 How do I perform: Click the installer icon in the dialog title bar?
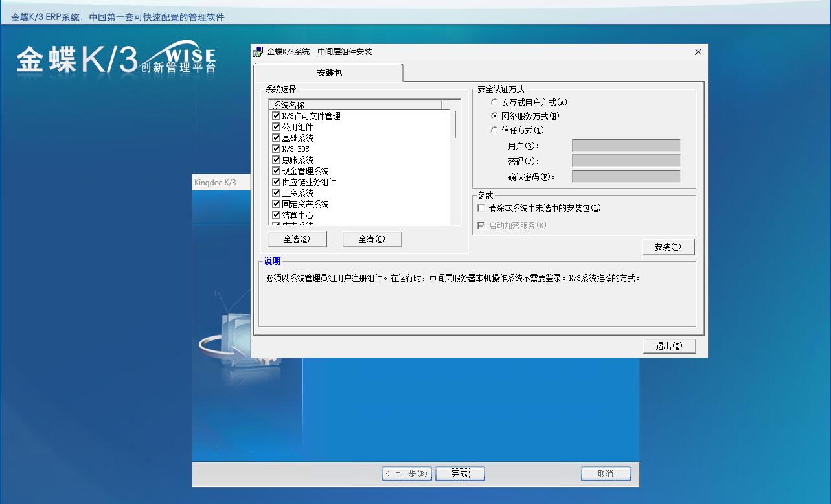tap(258, 52)
